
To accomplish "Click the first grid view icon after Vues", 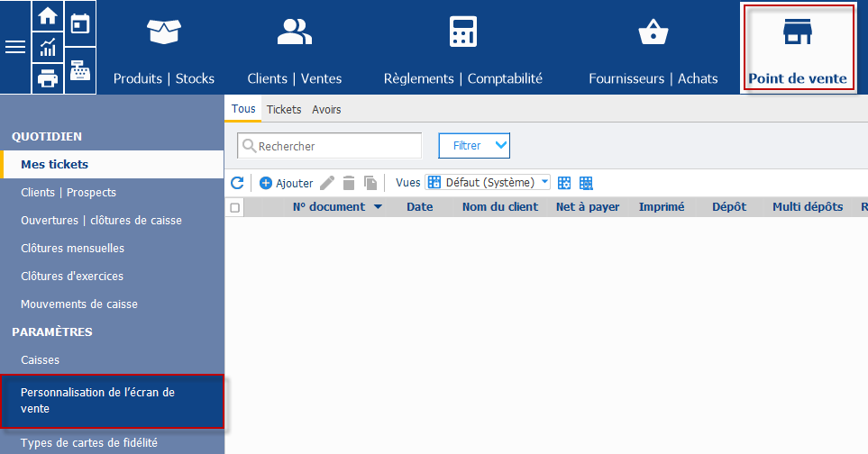I will point(564,183).
